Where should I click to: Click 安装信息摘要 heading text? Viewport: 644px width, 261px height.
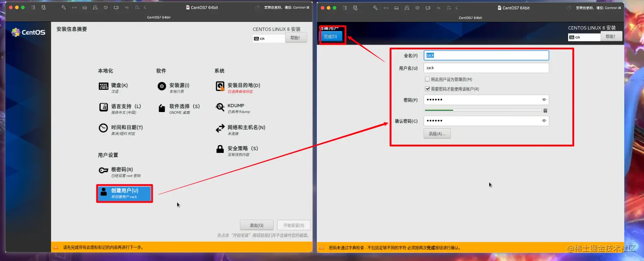[x=72, y=29]
